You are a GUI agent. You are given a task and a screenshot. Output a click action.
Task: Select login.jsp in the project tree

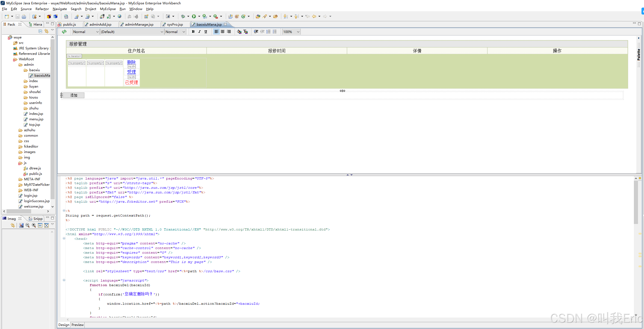31,196
